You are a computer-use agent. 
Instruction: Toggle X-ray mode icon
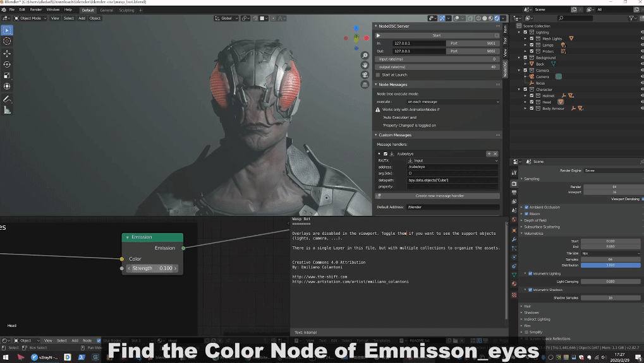[471, 18]
